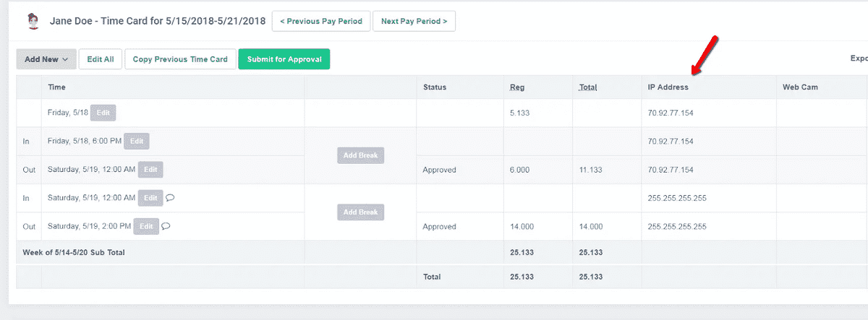Submit time card for approval
The image size is (868, 320).
pos(284,59)
